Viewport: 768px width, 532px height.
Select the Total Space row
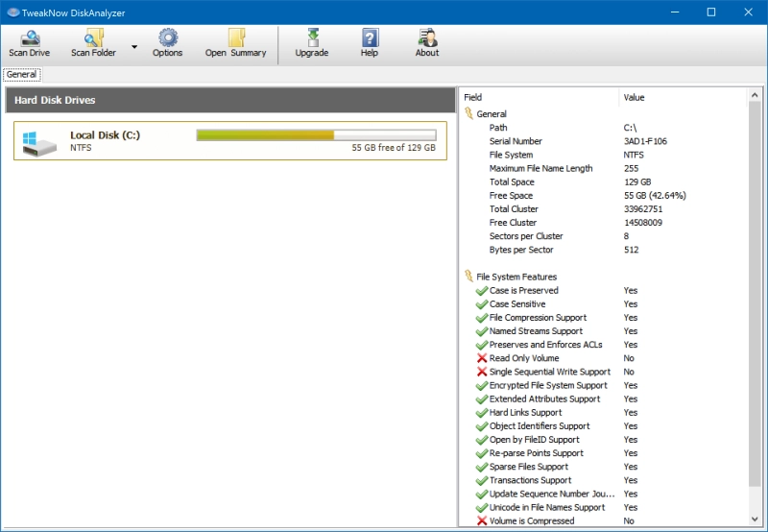pos(604,181)
